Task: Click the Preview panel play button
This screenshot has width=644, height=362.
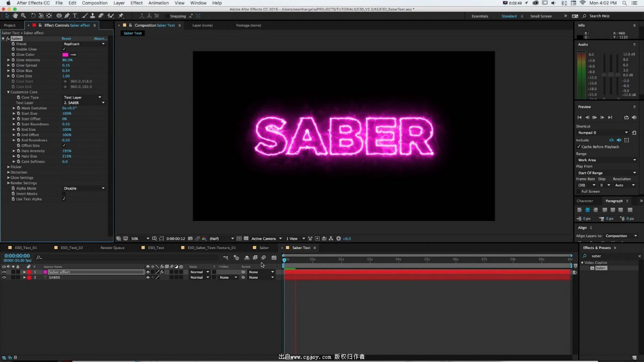Action: click(x=594, y=117)
